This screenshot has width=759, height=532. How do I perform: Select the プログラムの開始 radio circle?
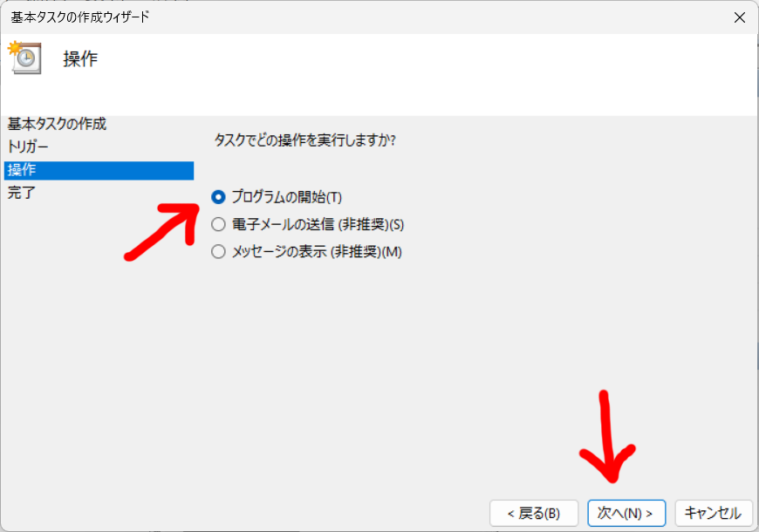218,197
